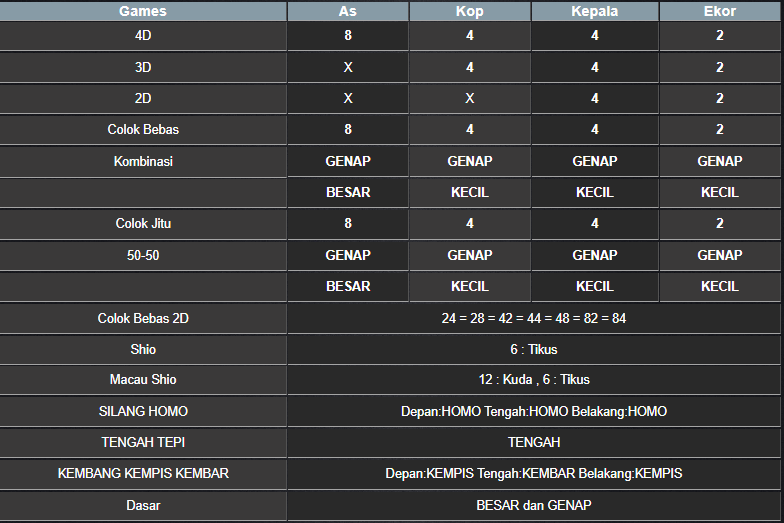784x523 pixels.
Task: Click the TENGAH TEPI row label
Action: [x=143, y=442]
